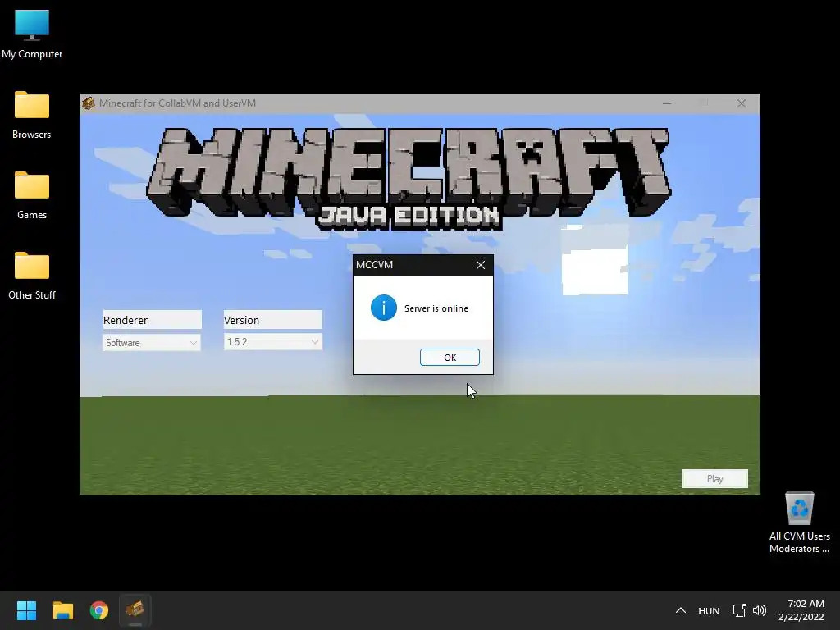
Task: Click the MCCVM dialog title
Action: pos(374,265)
